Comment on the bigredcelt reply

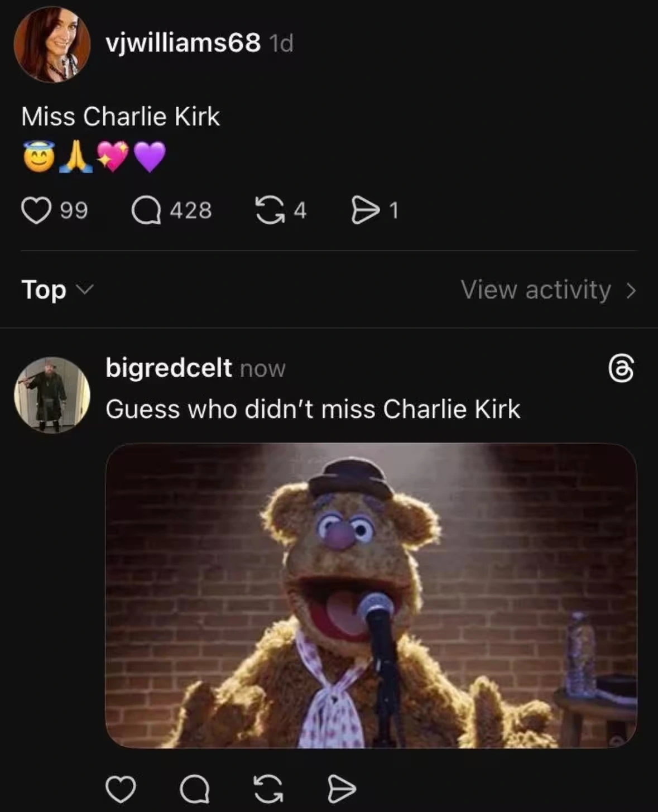[195, 789]
